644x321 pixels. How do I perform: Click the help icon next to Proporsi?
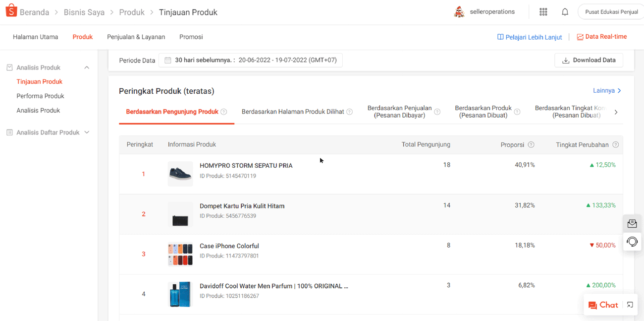click(x=531, y=145)
